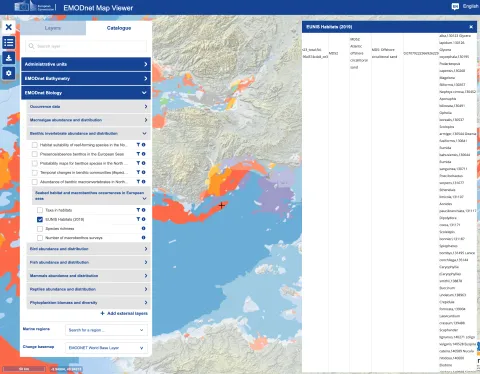The image size is (480, 374).
Task: Enable Abundance of benthic macroinvertebrates checkbox
Action: click(x=35, y=182)
